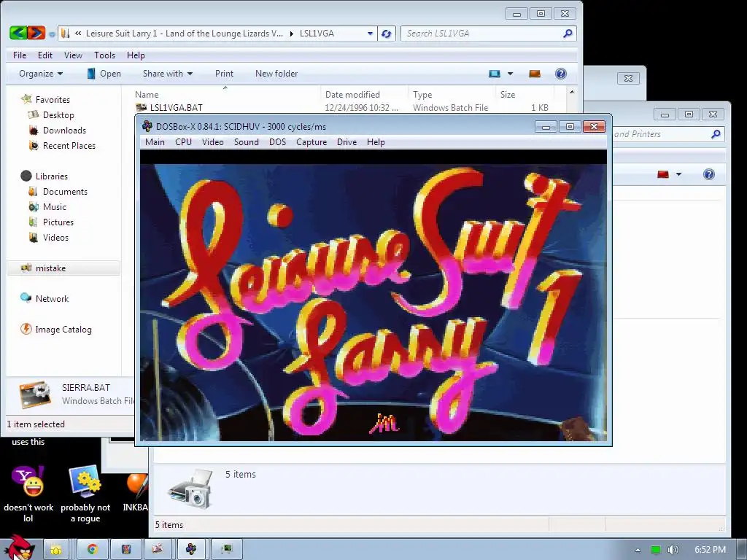This screenshot has height=560, width=747.
Task: Toggle the preview pane icon
Action: [x=535, y=74]
